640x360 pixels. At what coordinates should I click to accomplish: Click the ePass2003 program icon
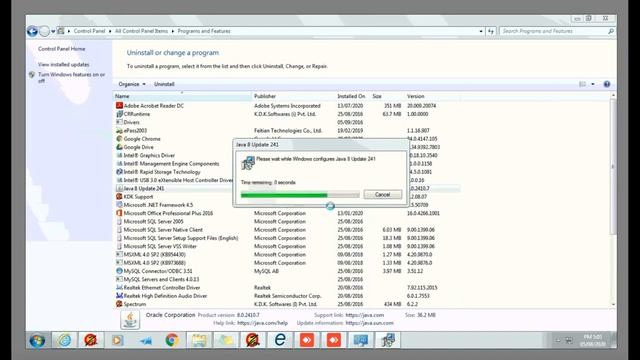(119, 131)
